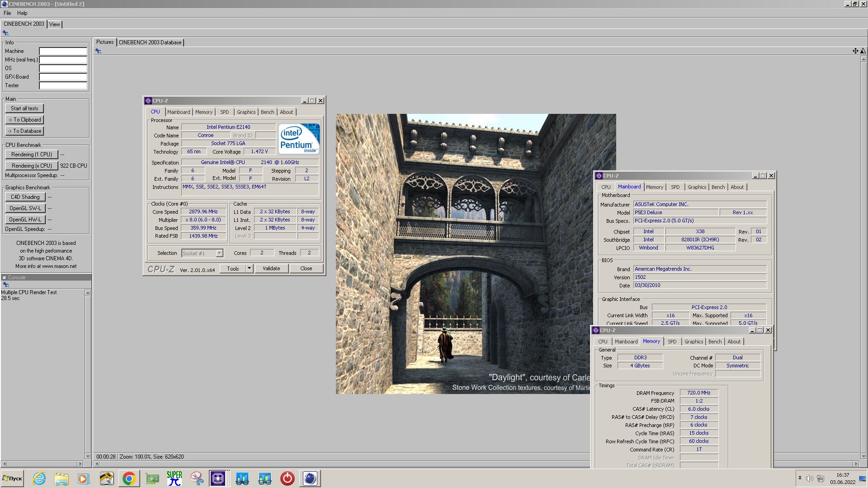Click the console scrollbar up arrow

coord(88,293)
